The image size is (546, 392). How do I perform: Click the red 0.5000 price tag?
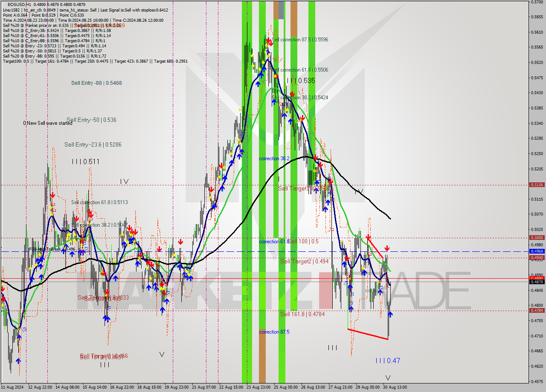[x=537, y=238]
